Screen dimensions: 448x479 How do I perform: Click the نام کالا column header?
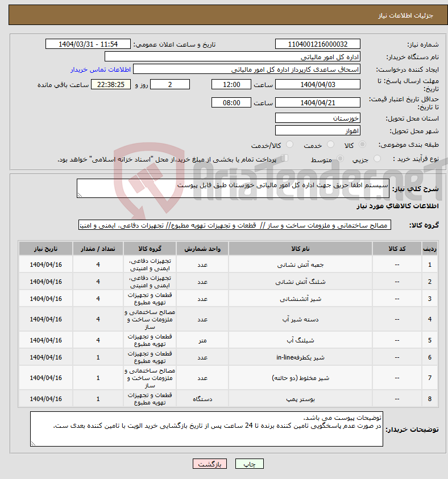point(300,249)
